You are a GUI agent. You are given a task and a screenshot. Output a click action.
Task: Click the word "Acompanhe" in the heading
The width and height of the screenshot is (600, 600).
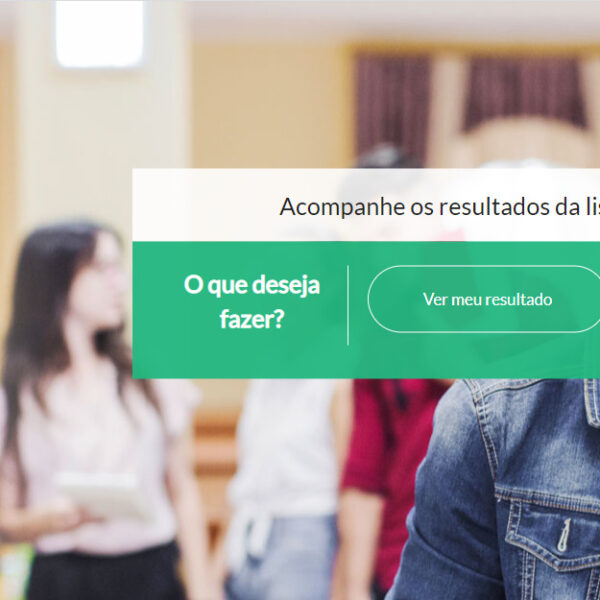[x=342, y=207]
